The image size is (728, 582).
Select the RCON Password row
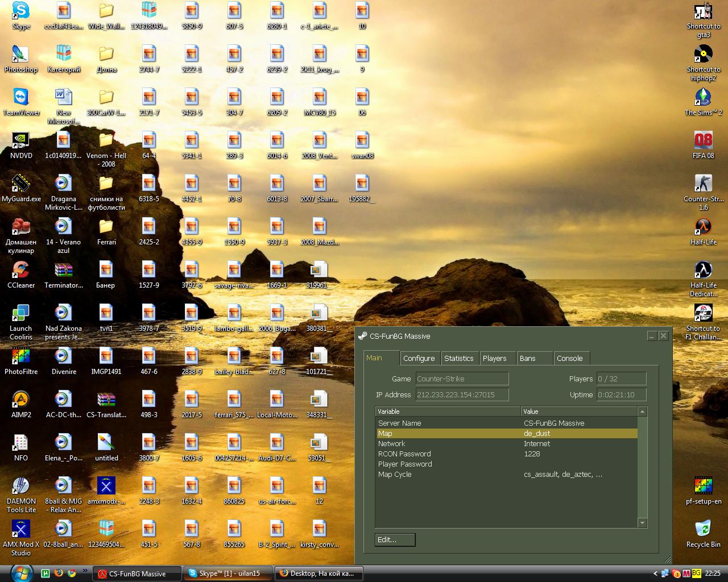tap(506, 454)
